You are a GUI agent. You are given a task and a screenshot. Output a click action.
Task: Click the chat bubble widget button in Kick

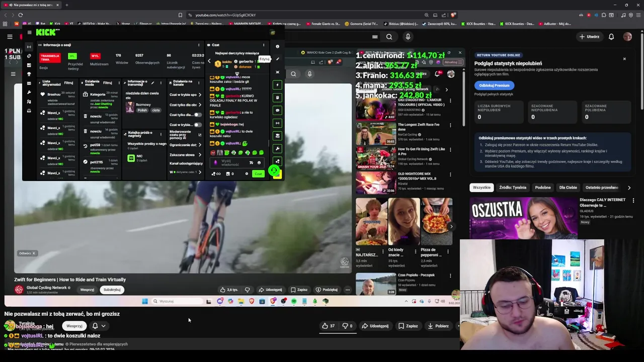277,110
